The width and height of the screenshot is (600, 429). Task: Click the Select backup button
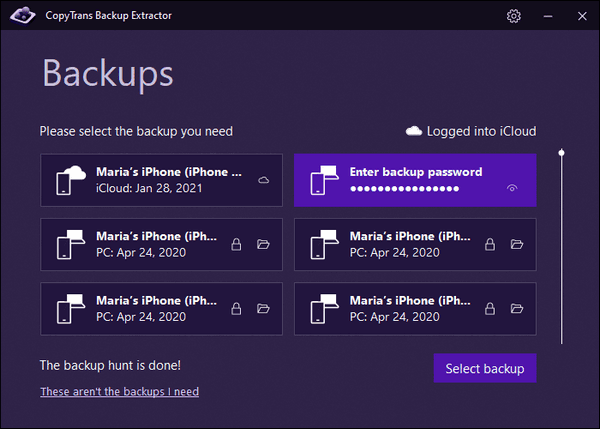pos(485,368)
